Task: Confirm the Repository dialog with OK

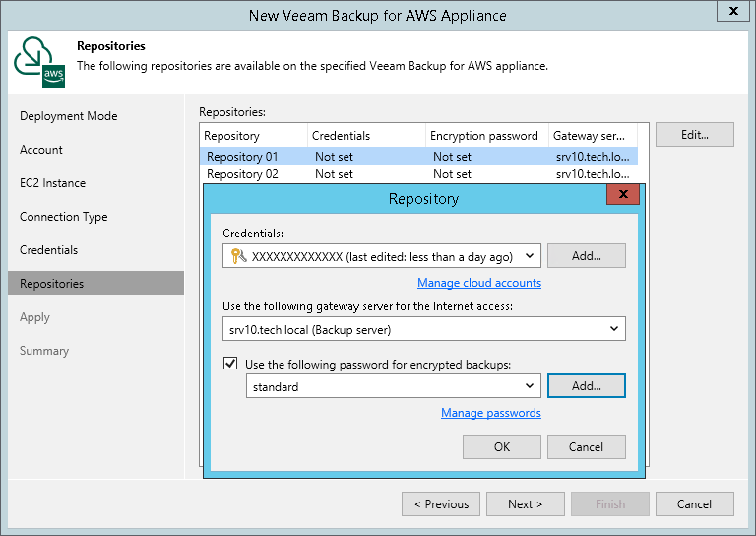Action: pyautogui.click(x=502, y=446)
